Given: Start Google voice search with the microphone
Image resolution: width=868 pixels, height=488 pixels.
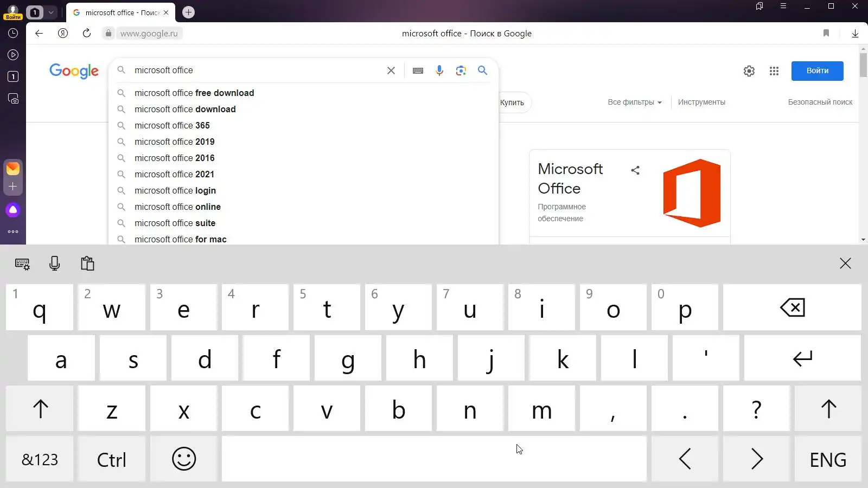Looking at the screenshot, I should point(439,70).
